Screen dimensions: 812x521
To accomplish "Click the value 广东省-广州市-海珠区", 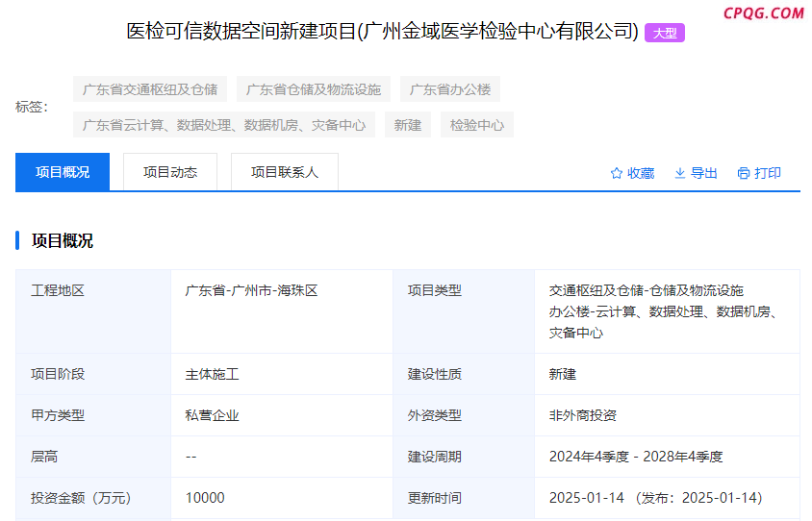I will coord(252,290).
